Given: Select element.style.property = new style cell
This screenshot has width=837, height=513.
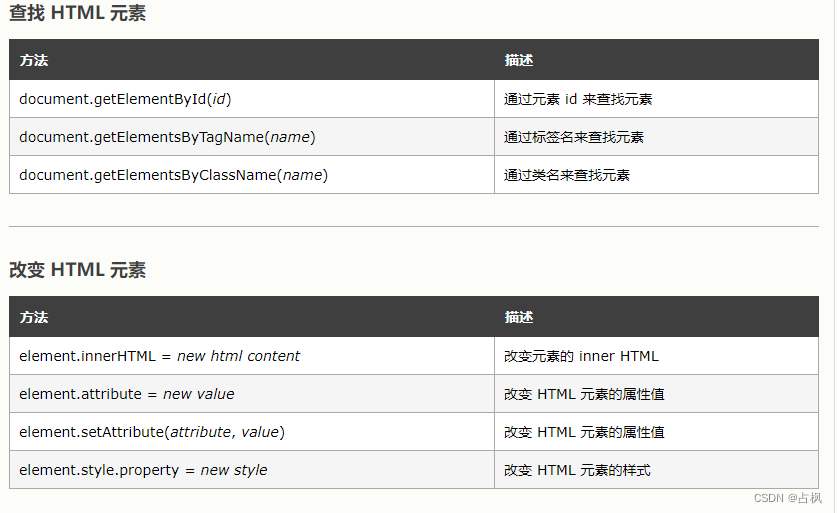Looking at the screenshot, I should click(x=252, y=469).
